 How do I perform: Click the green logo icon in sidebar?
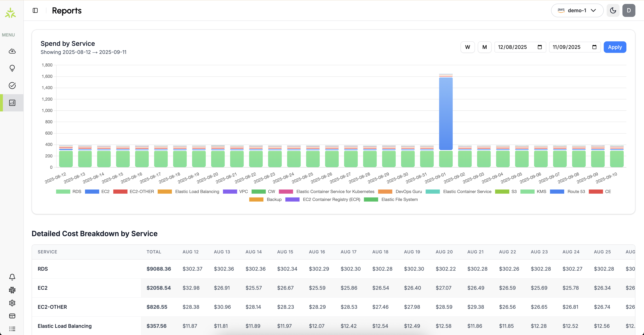click(10, 13)
